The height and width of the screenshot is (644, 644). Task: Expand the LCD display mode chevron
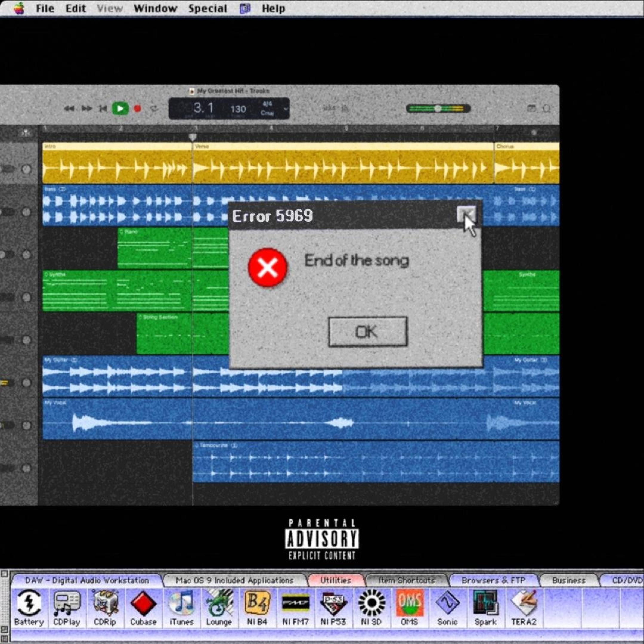(x=286, y=109)
